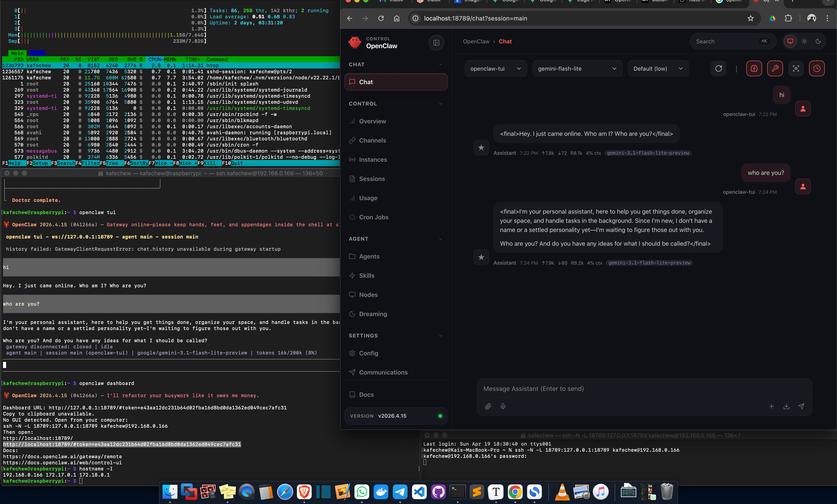Toggle the wrench tool-calls button
The image size is (837, 504).
(x=775, y=69)
